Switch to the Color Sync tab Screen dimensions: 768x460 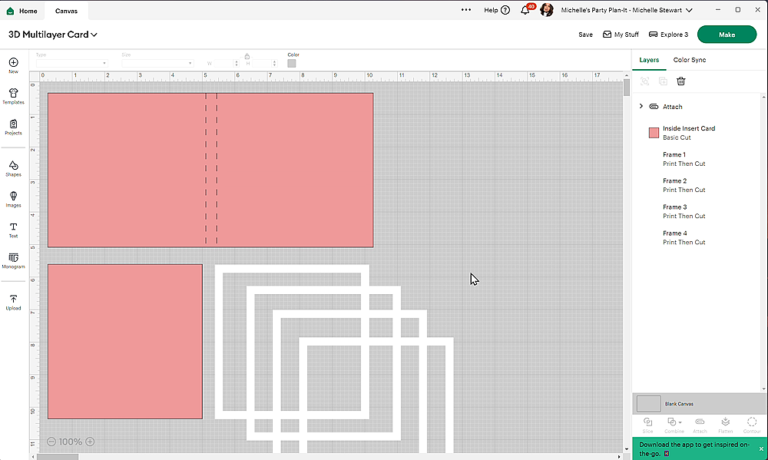689,60
